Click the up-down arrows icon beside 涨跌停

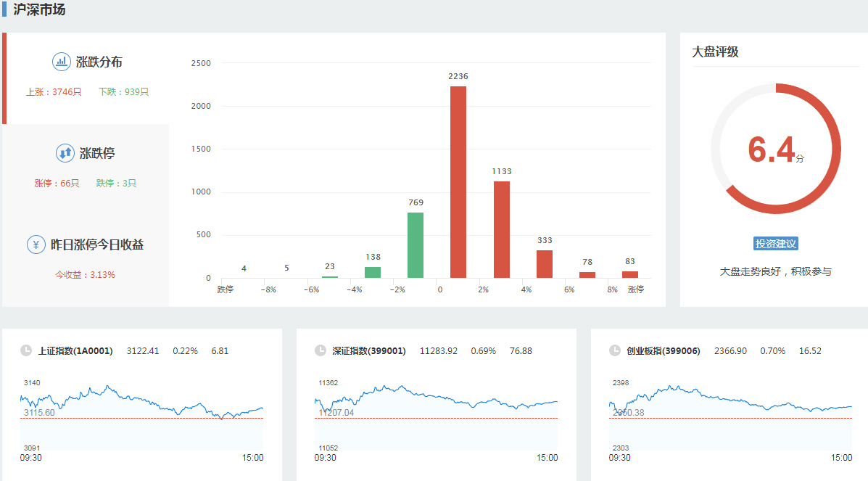pos(65,153)
